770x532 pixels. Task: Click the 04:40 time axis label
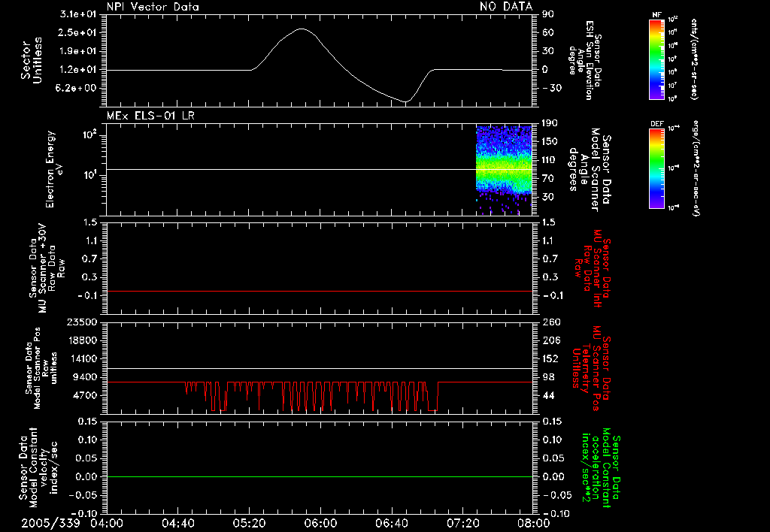click(177, 523)
